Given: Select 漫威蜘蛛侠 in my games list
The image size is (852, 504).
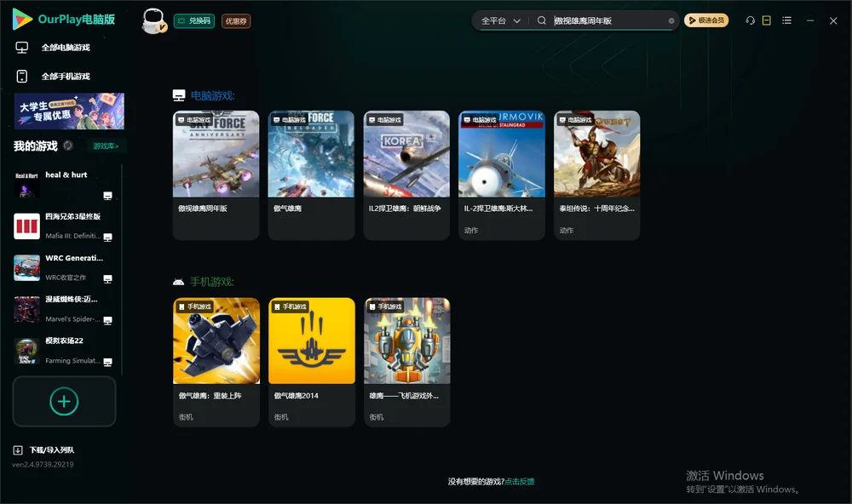Looking at the screenshot, I should (x=64, y=309).
